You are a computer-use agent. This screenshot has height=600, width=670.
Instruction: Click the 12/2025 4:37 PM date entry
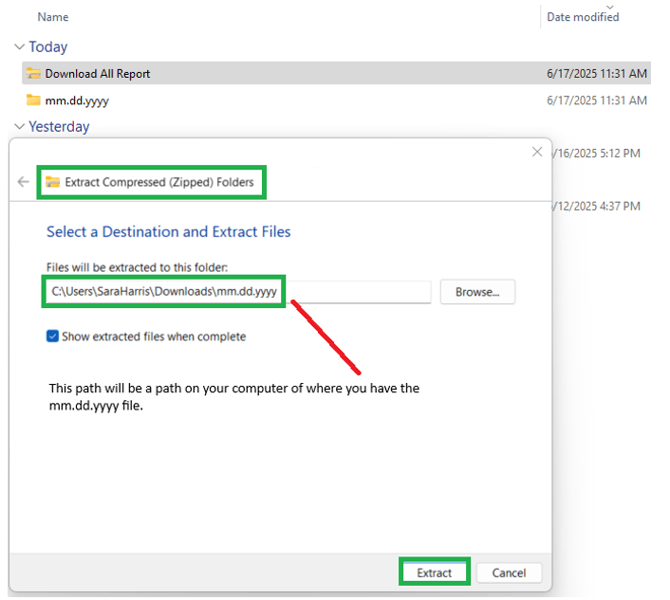click(x=597, y=206)
